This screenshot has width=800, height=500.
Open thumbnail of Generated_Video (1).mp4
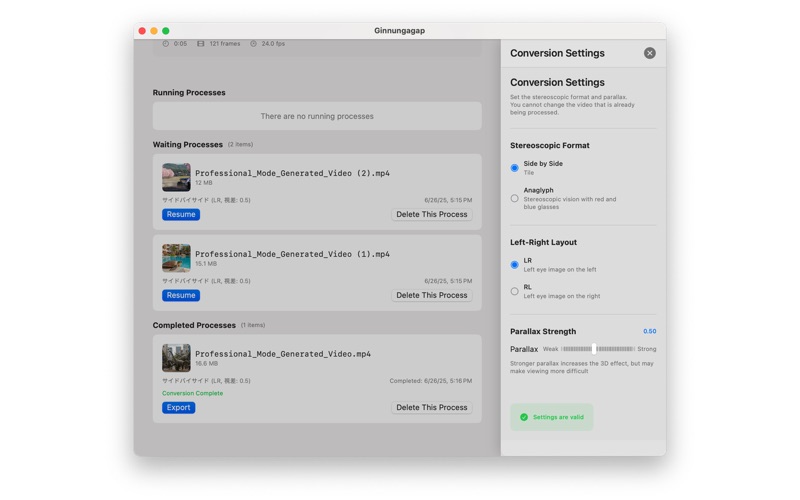(x=176, y=258)
